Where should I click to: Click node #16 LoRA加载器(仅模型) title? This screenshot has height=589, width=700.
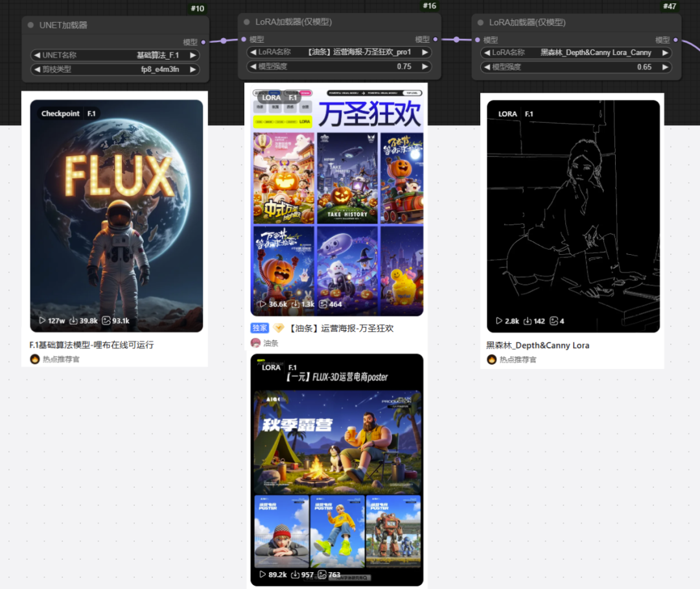coord(294,22)
